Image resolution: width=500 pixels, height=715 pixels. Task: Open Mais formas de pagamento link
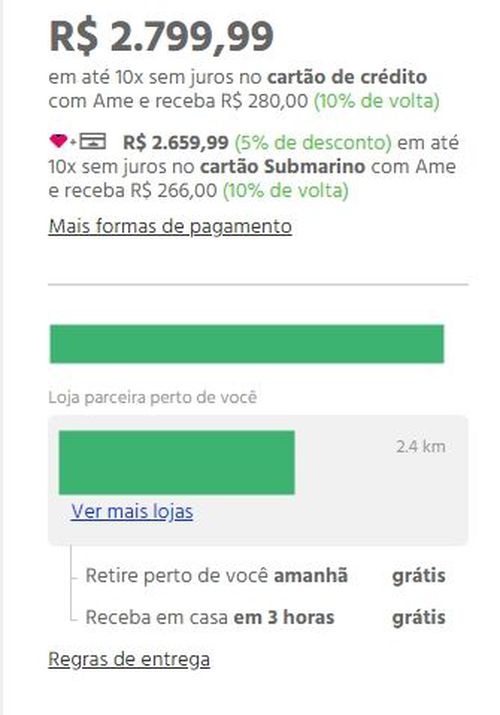tap(170, 227)
